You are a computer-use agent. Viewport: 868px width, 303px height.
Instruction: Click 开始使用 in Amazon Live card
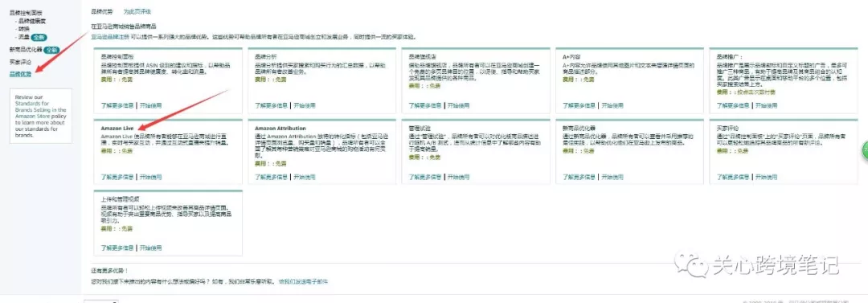pos(150,178)
